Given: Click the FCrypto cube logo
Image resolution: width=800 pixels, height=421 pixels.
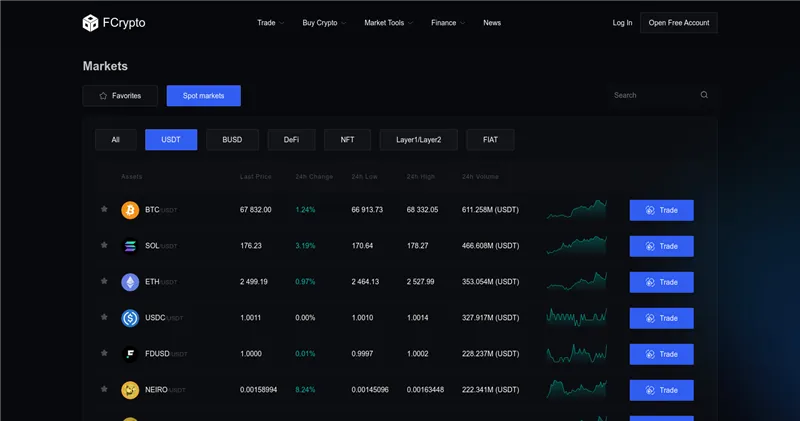Looking at the screenshot, I should [90, 23].
